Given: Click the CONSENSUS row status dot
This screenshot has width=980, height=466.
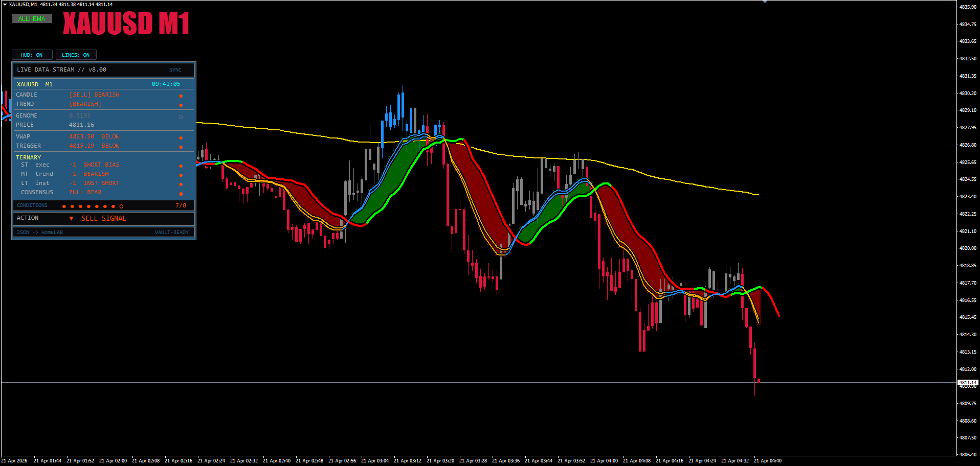Looking at the screenshot, I should (181, 194).
